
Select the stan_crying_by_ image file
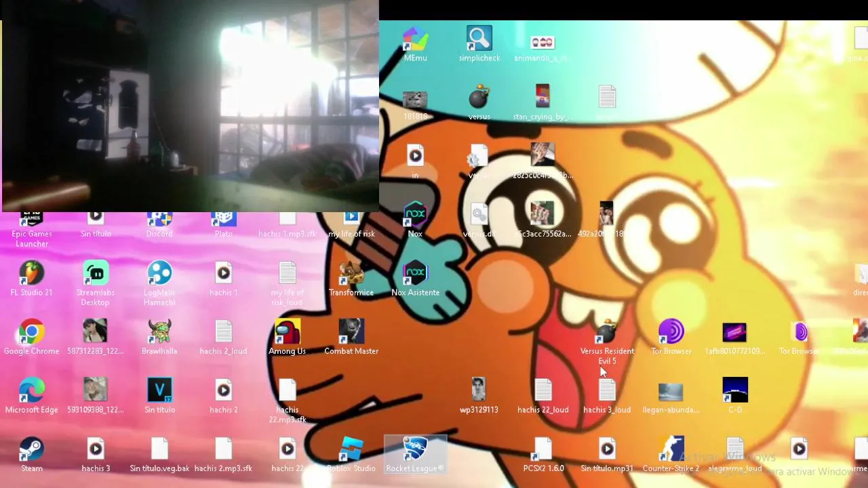click(x=542, y=104)
